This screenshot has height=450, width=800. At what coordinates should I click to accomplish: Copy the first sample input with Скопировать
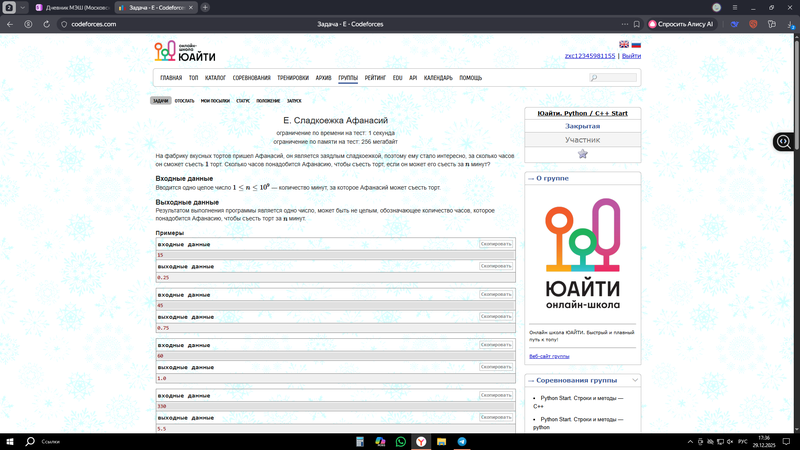496,244
